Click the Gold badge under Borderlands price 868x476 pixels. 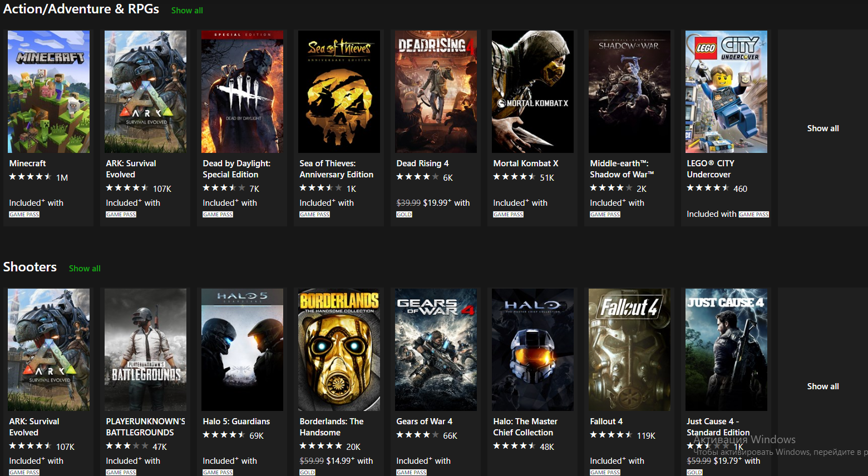tap(308, 473)
